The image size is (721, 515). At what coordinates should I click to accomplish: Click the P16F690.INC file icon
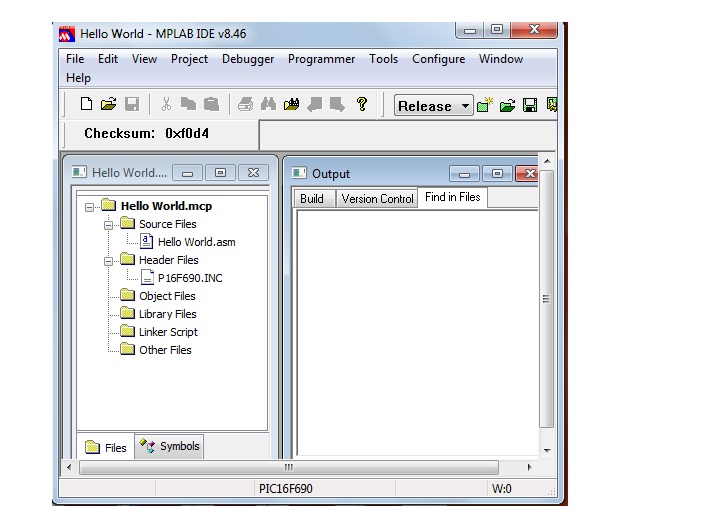(x=147, y=277)
